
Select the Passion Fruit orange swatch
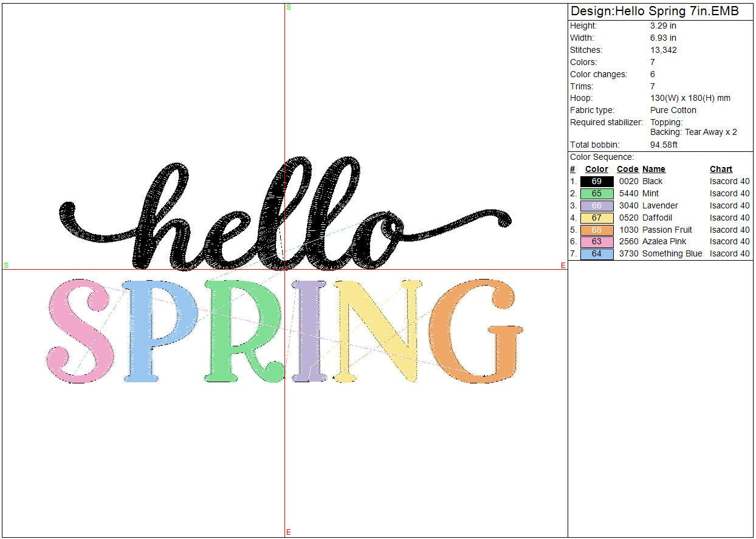point(596,230)
